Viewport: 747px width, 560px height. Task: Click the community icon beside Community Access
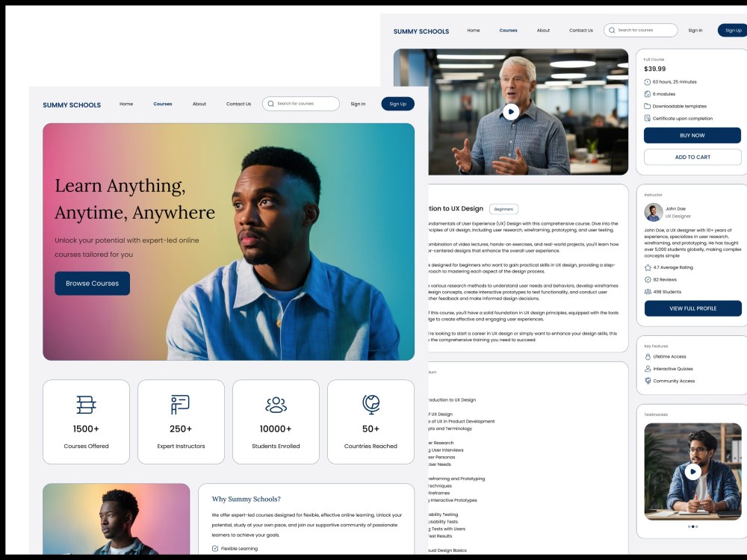click(648, 381)
